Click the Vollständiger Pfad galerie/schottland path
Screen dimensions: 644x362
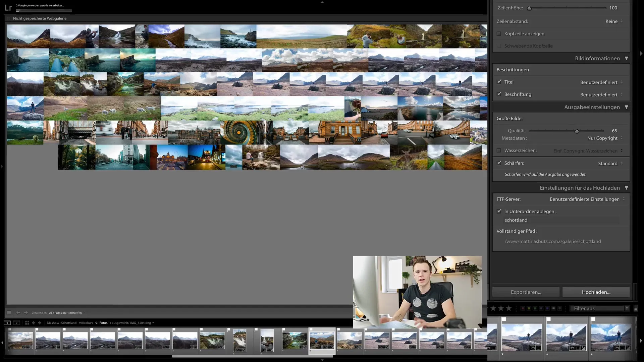pos(553,241)
